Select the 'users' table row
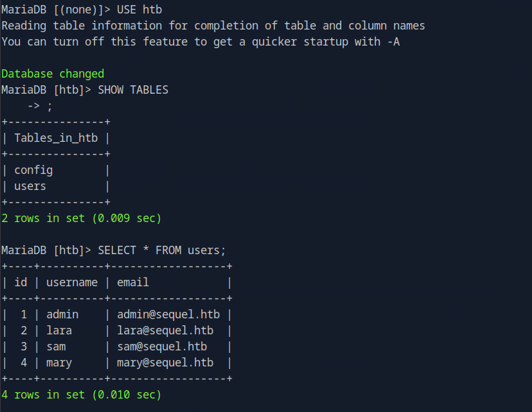This screenshot has height=412, width=532. click(30, 186)
